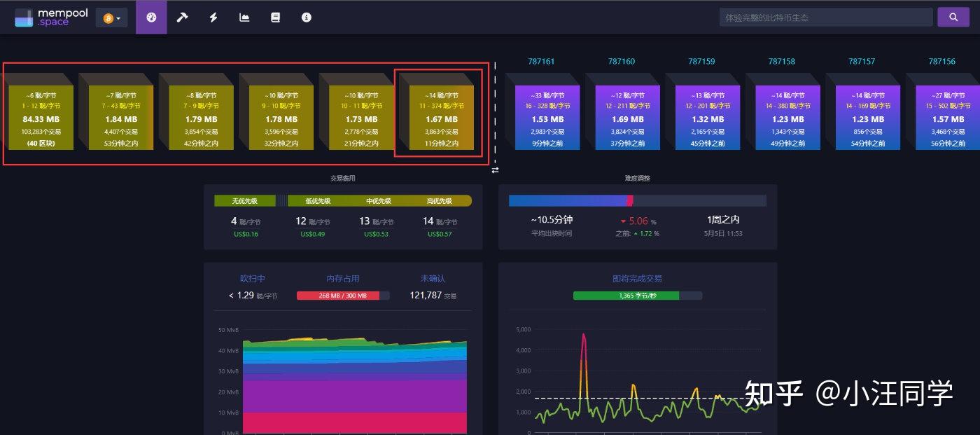The image size is (980, 435).
Task: Click the 内存占用 heading link
Action: point(342,278)
